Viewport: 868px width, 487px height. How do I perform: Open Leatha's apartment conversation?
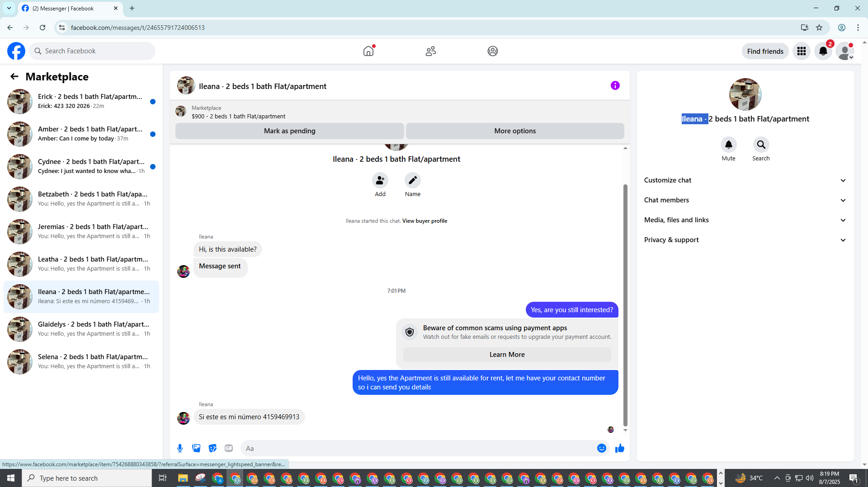[x=81, y=264]
